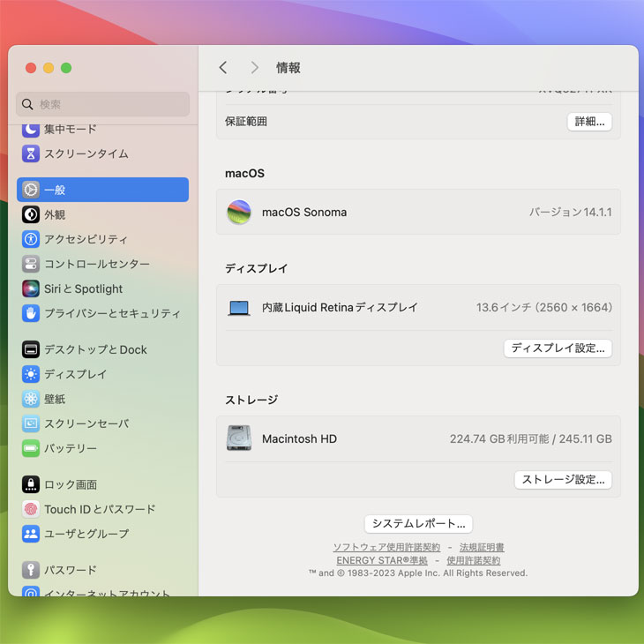Click 内蔵Liquid Retinaディスプレイ text
Viewport: 644px width, 644px height.
tap(340, 307)
